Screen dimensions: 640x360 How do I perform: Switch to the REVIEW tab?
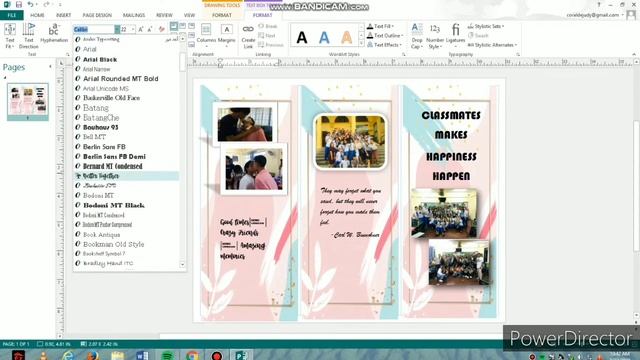click(164, 15)
